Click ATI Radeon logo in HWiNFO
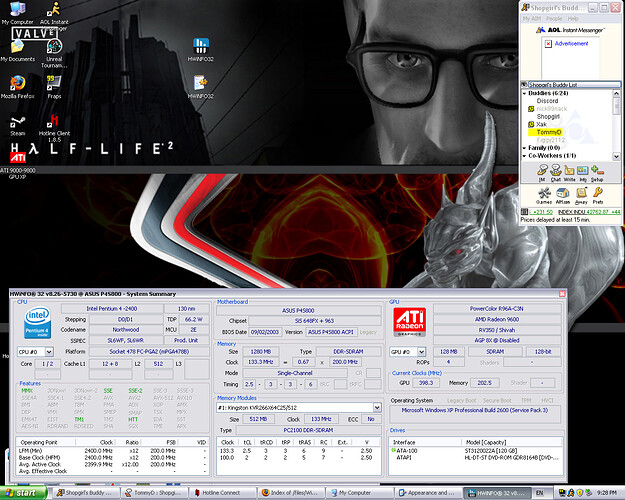This screenshot has width=625, height=500. click(409, 322)
